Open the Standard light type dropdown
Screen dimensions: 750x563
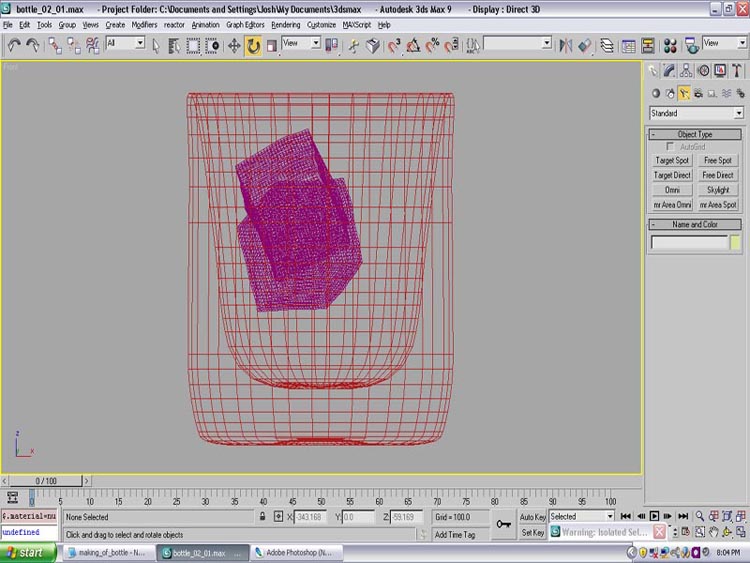point(695,114)
